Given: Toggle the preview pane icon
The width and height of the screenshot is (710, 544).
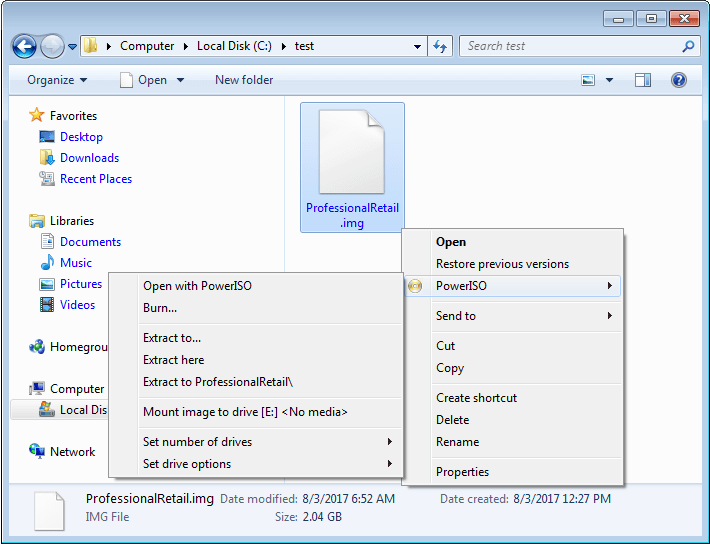Looking at the screenshot, I should pos(643,80).
